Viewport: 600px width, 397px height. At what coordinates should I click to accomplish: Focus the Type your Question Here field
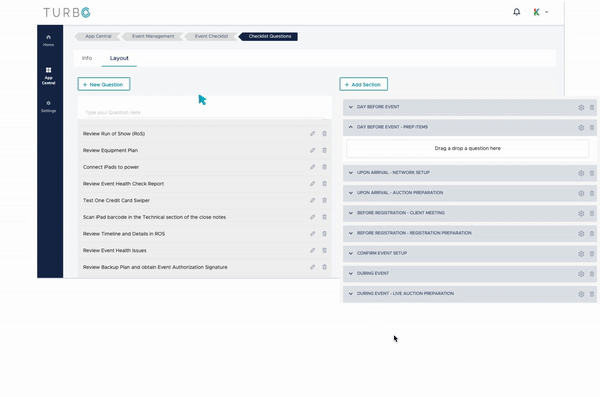[x=204, y=113]
